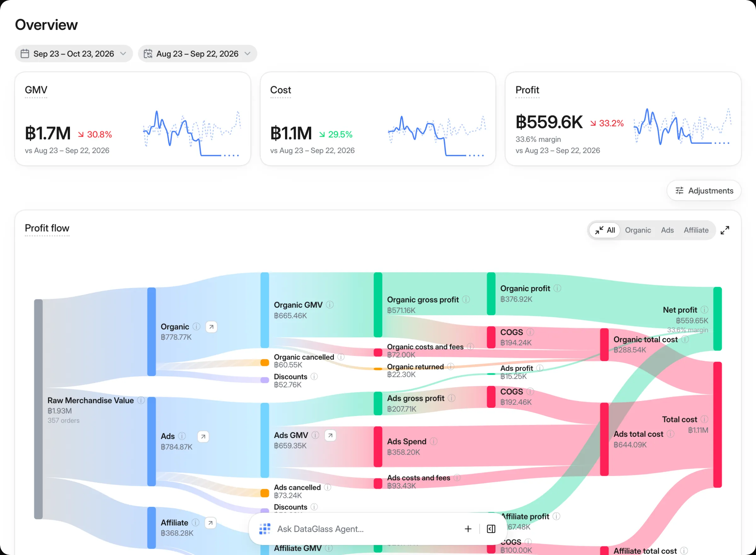756x555 pixels.
Task: Click the DataGlass Agent grid logo
Action: tap(265, 529)
